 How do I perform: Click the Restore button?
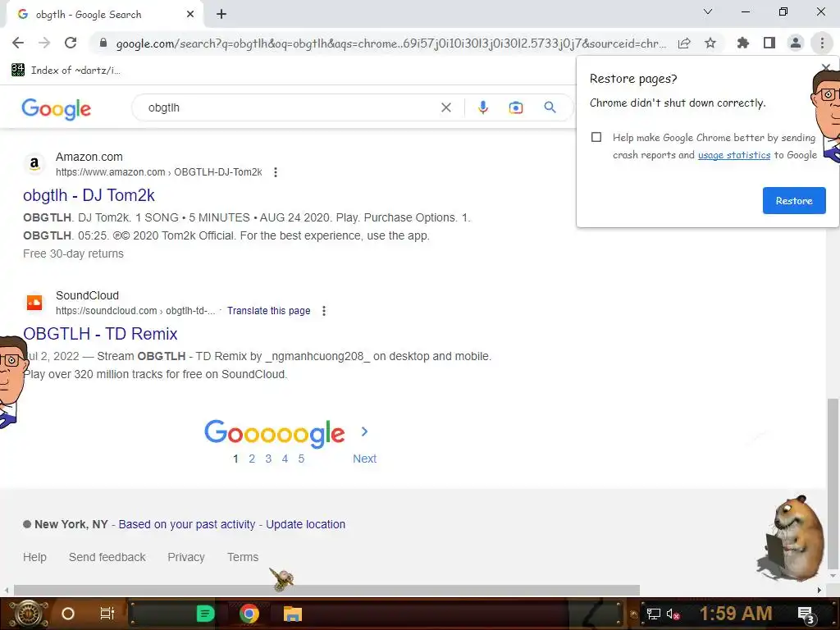[x=794, y=200]
